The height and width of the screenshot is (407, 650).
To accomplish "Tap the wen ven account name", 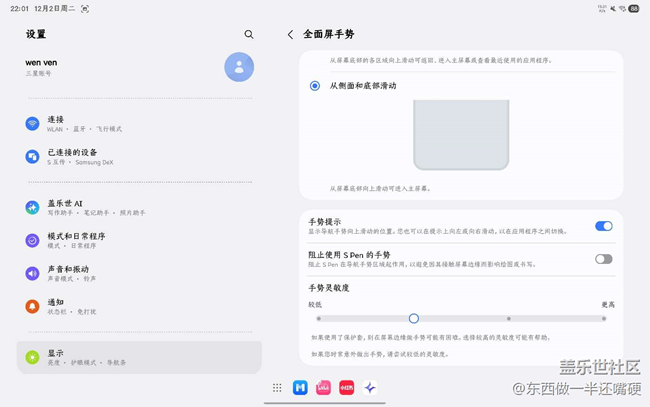I will [41, 62].
